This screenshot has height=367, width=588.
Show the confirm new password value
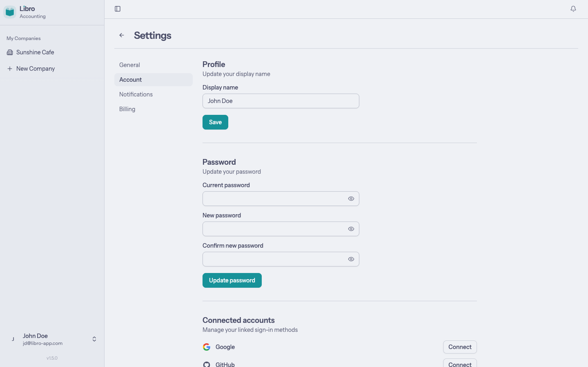[351, 259]
